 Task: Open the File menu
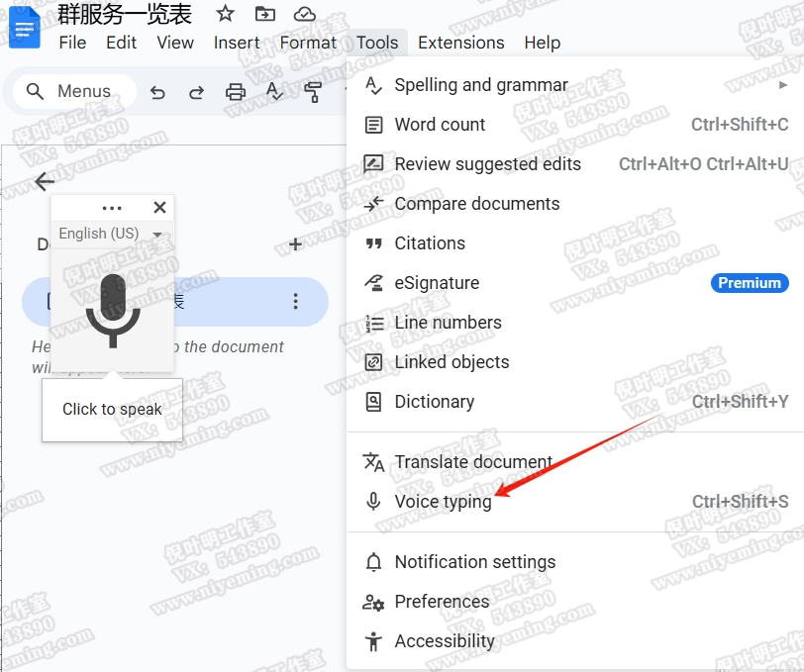point(72,43)
